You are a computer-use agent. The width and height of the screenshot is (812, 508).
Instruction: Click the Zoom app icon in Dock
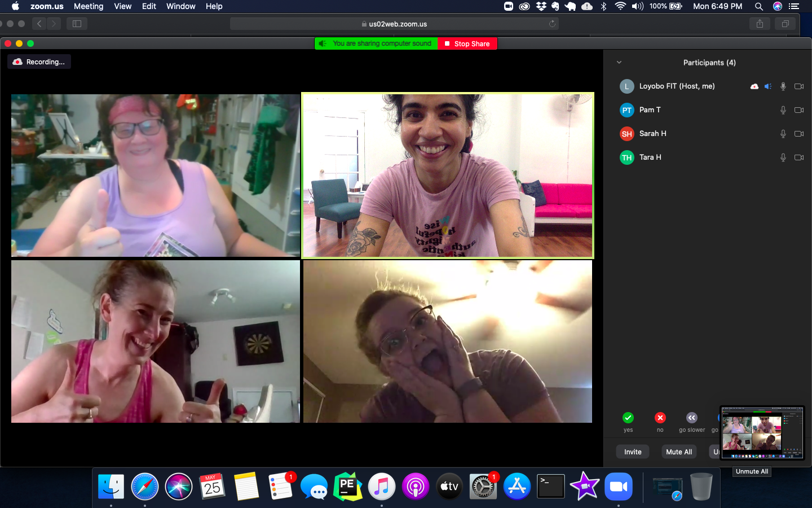pyautogui.click(x=619, y=487)
